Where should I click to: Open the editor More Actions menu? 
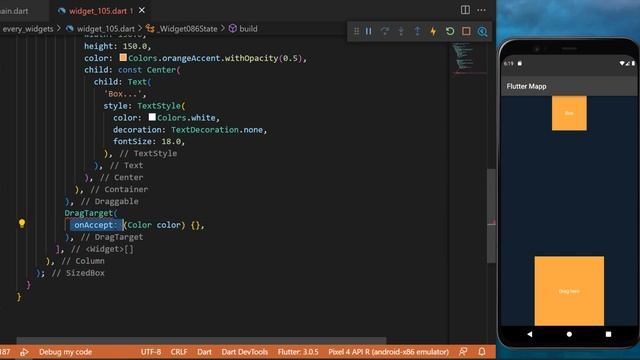(482, 10)
